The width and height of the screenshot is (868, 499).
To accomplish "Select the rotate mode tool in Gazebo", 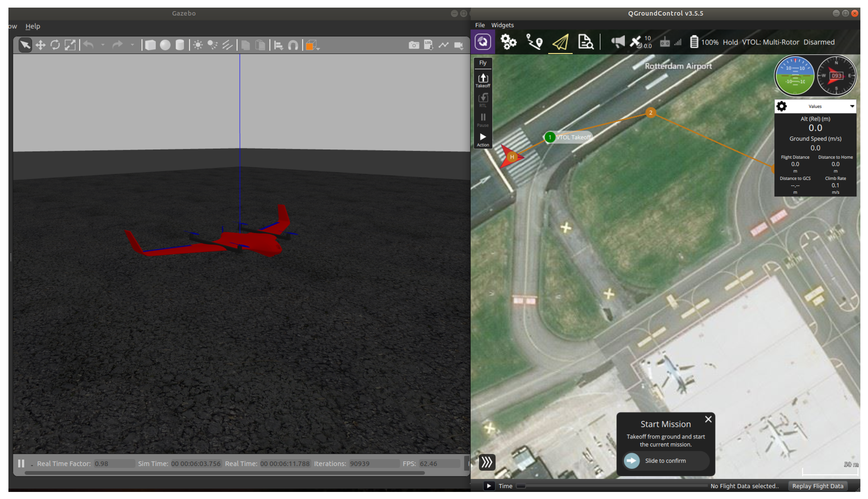I will click(55, 45).
